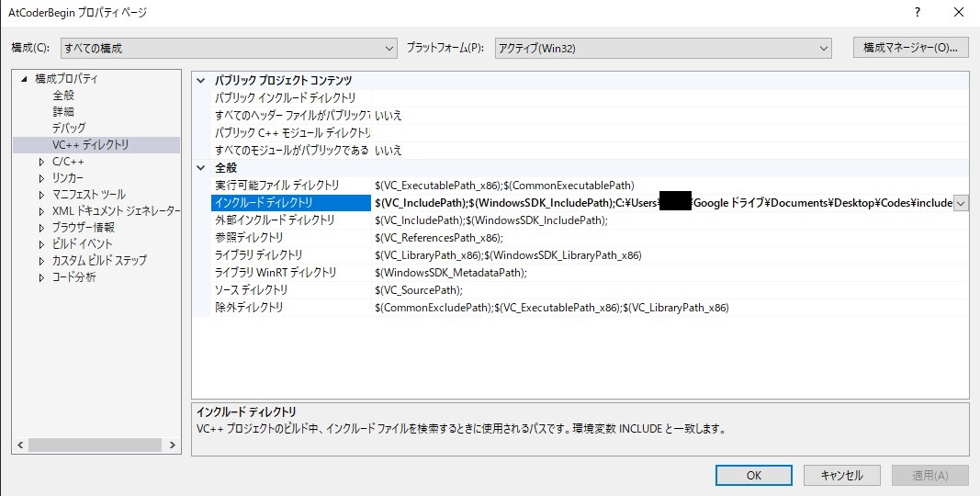
Task: Collapse the 構成プロパティ tree node
Action: point(24,79)
